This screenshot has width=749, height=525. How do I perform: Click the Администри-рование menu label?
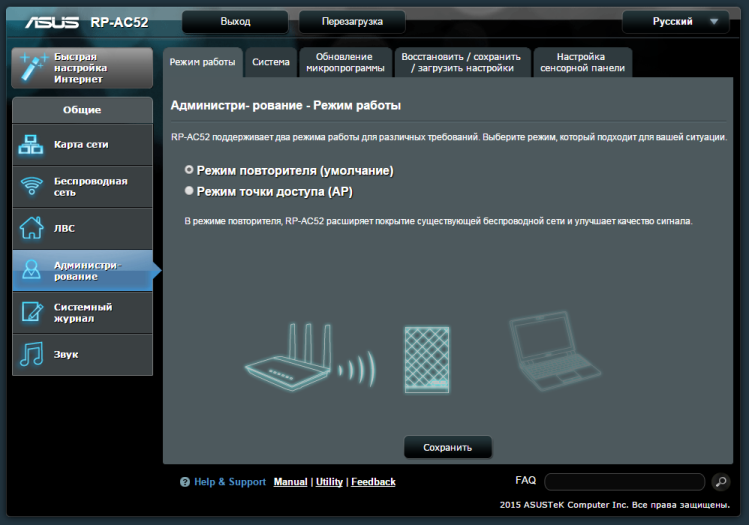(x=87, y=271)
